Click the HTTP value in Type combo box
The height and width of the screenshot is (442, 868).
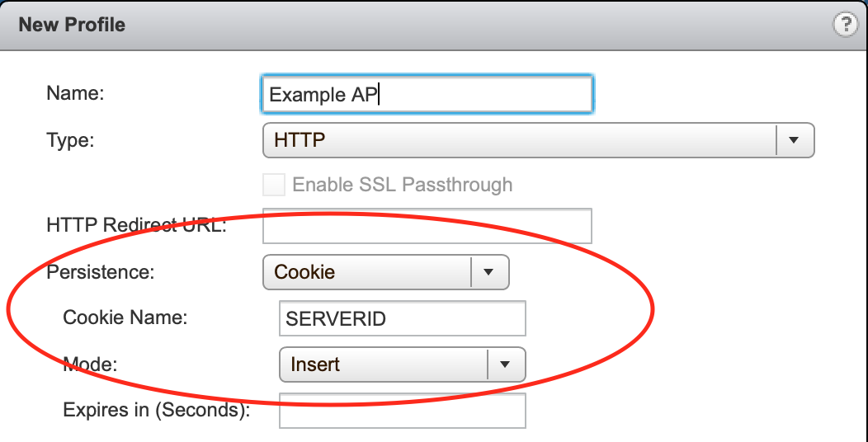pyautogui.click(x=300, y=140)
